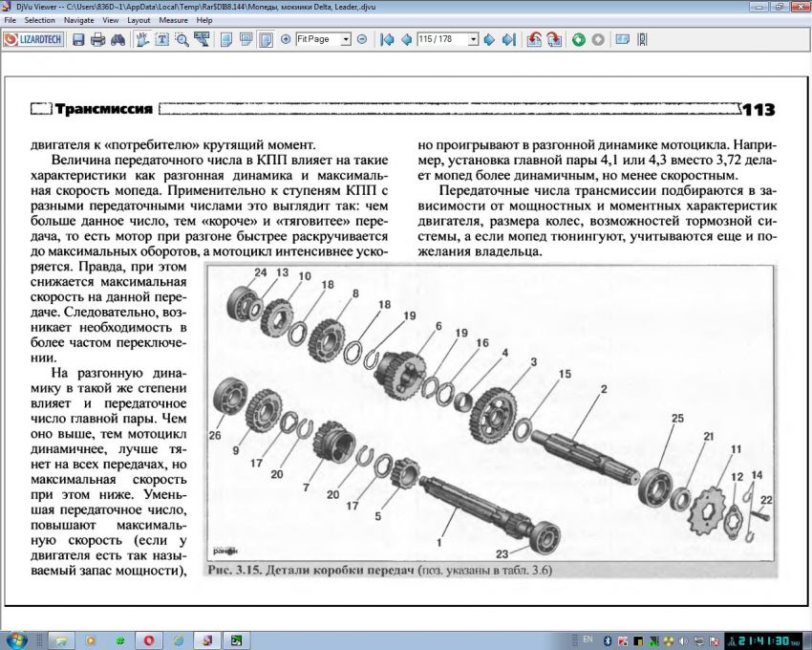Open the Navigate menu
Image resolution: width=812 pixels, height=650 pixels.
point(78,19)
